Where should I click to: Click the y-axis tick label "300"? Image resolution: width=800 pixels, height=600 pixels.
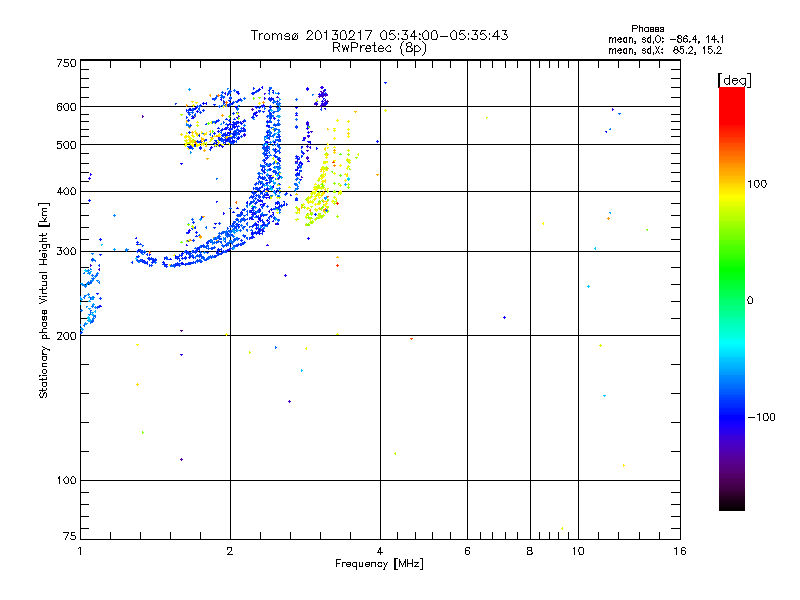(x=67, y=252)
